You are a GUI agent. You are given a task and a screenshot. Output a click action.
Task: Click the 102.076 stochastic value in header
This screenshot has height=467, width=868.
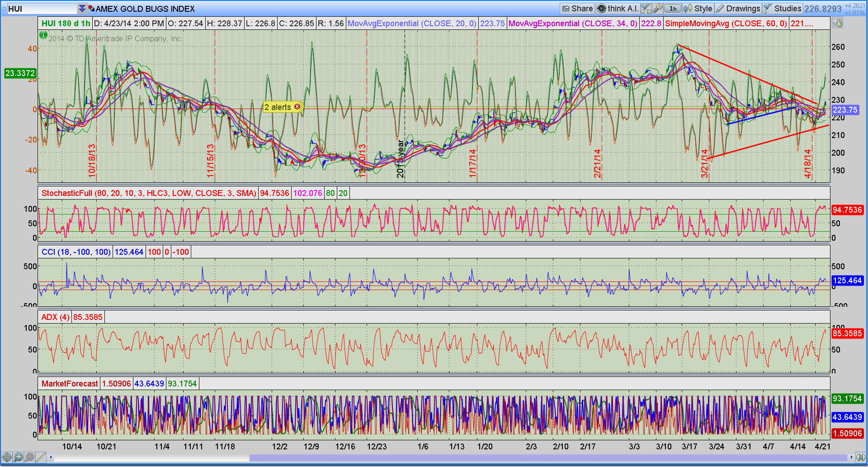pos(307,193)
